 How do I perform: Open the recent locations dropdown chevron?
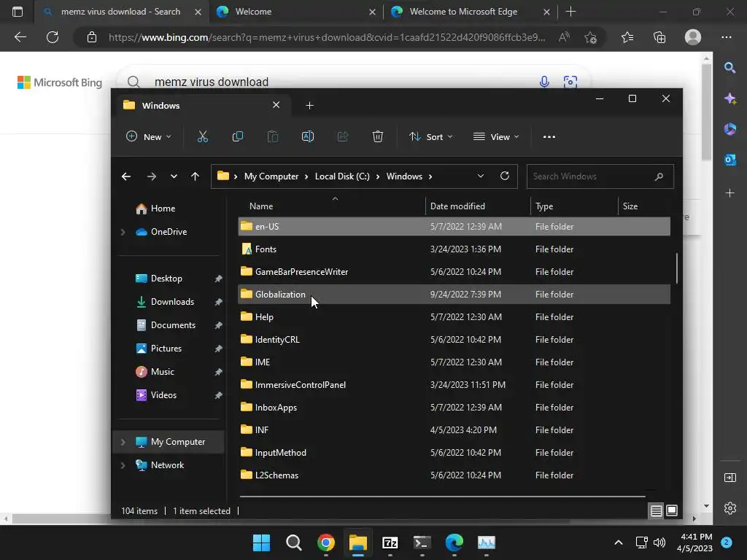pos(174,176)
